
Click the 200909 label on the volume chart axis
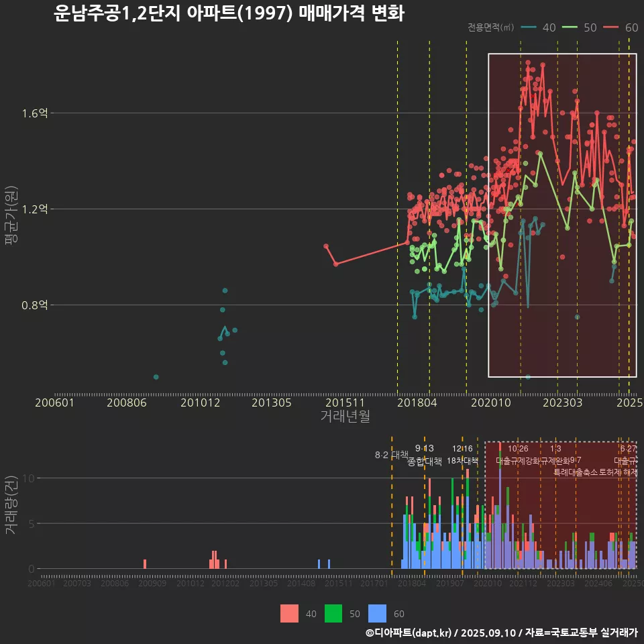[x=152, y=583]
